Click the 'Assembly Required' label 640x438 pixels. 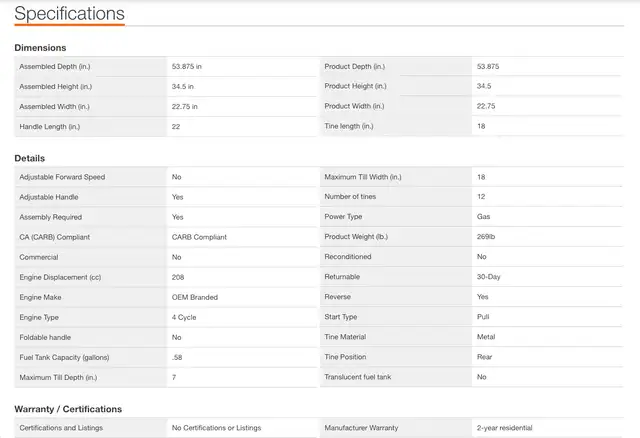(51, 217)
